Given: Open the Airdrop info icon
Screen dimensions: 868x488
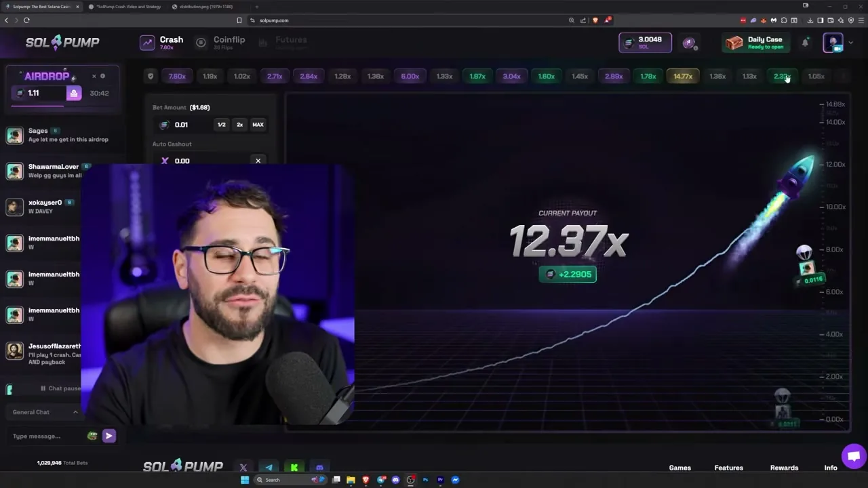Looking at the screenshot, I should (x=103, y=76).
